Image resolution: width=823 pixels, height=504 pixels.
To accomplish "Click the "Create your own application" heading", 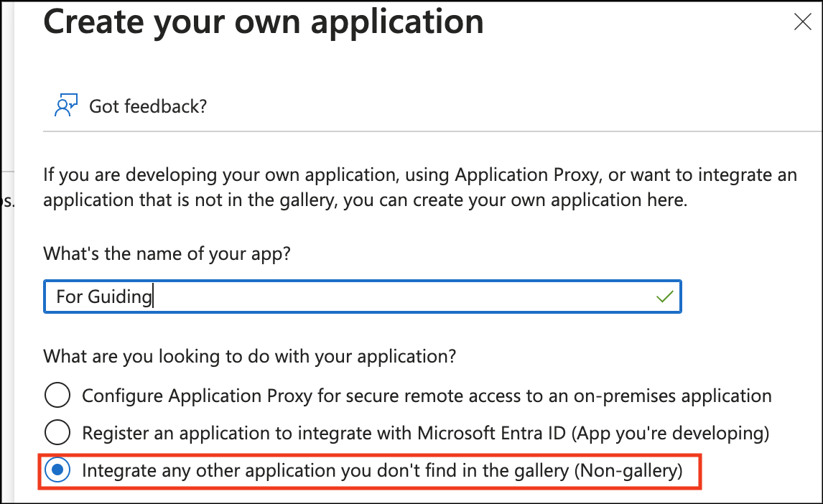I will click(x=264, y=22).
